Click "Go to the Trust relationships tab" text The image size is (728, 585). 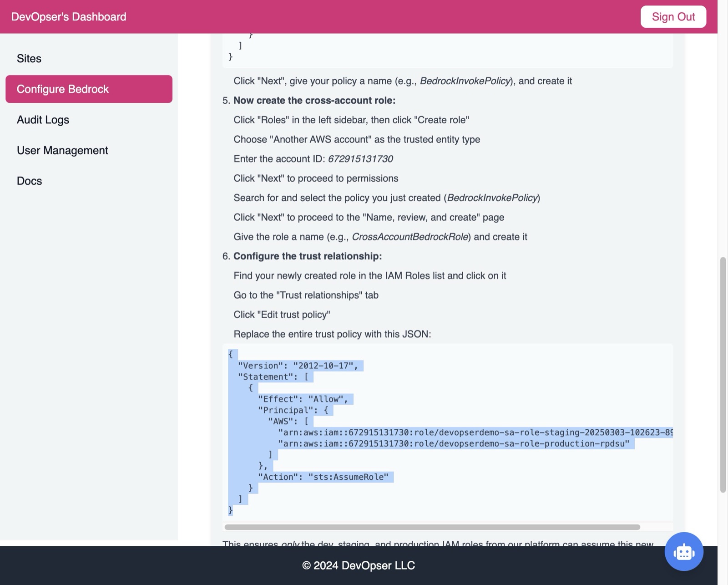[306, 295]
